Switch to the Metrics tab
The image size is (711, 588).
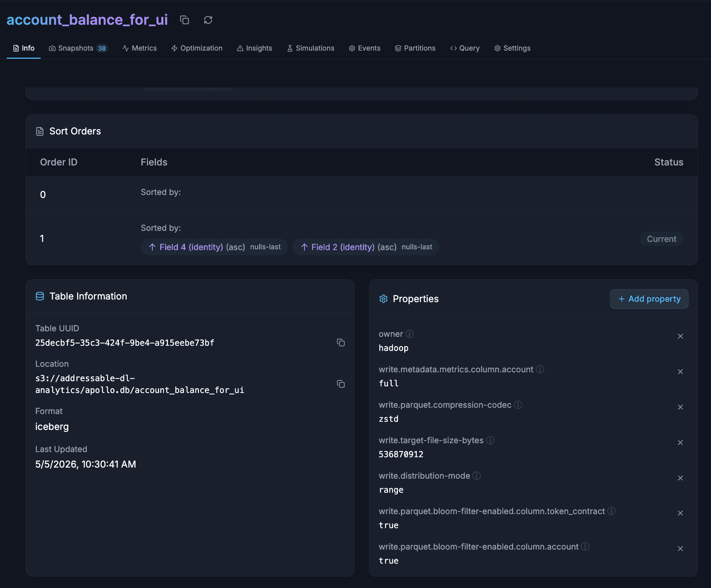140,48
